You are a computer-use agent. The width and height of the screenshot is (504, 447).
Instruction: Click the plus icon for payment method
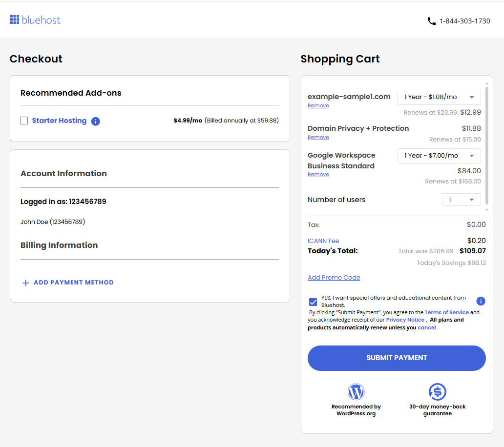coord(26,283)
